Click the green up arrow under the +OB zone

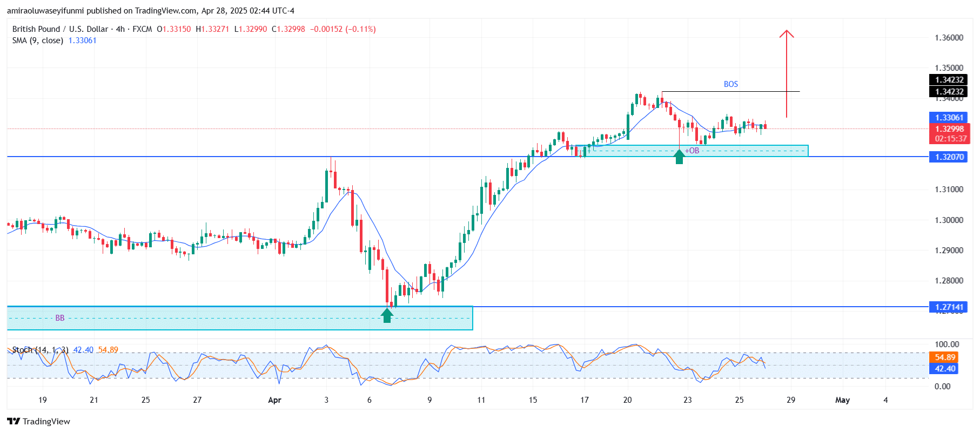click(679, 157)
